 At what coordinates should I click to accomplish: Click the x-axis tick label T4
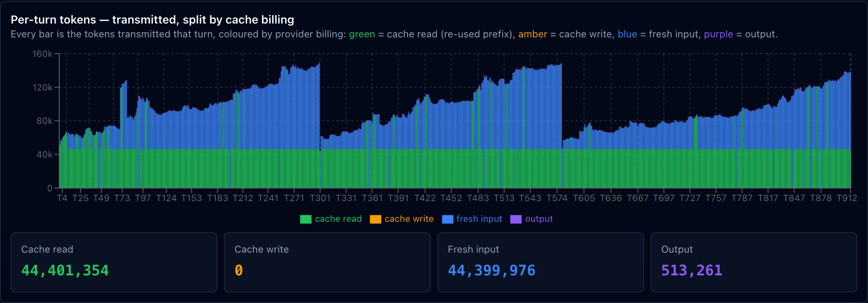tap(62, 198)
